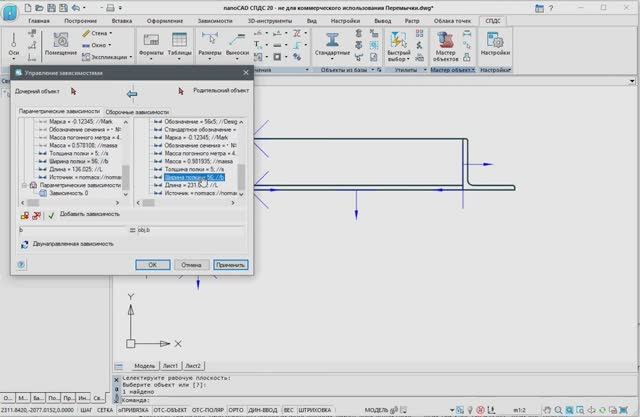Toggle оПРИВЯЗКА object snap
The image size is (640, 417).
(133, 410)
